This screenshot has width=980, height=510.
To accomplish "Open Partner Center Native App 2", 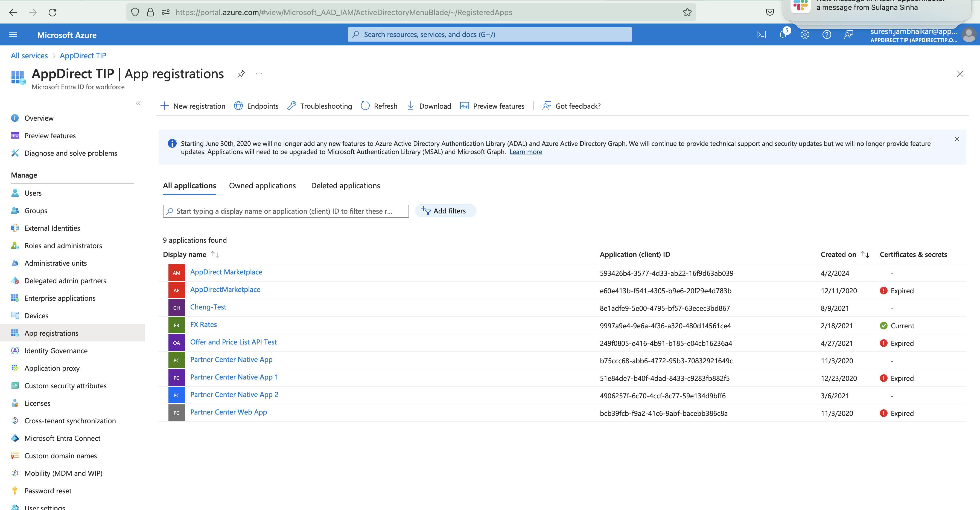I will (x=234, y=394).
